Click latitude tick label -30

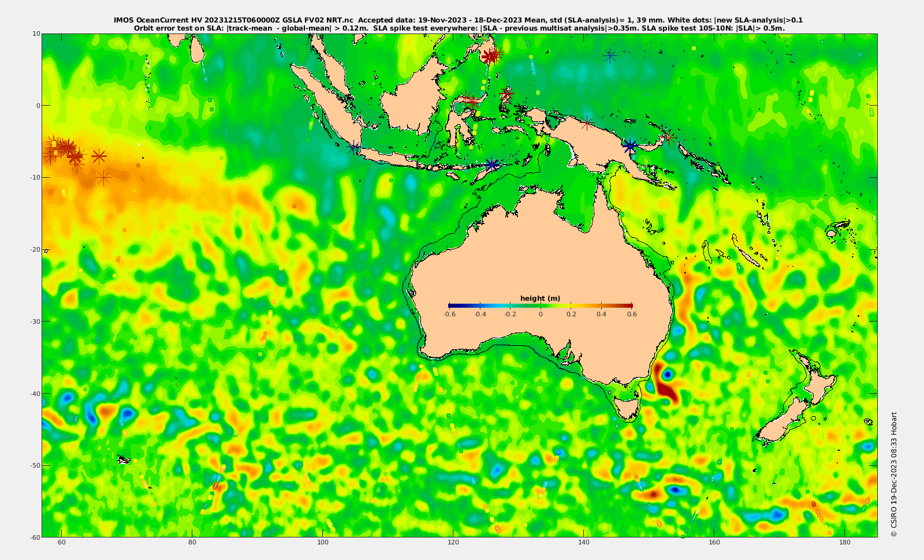34,322
